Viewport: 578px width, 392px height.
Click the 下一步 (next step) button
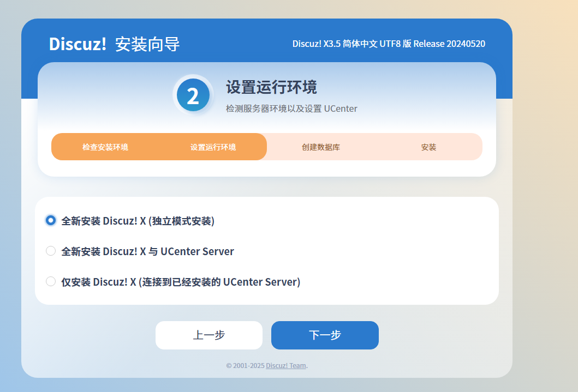click(x=325, y=335)
